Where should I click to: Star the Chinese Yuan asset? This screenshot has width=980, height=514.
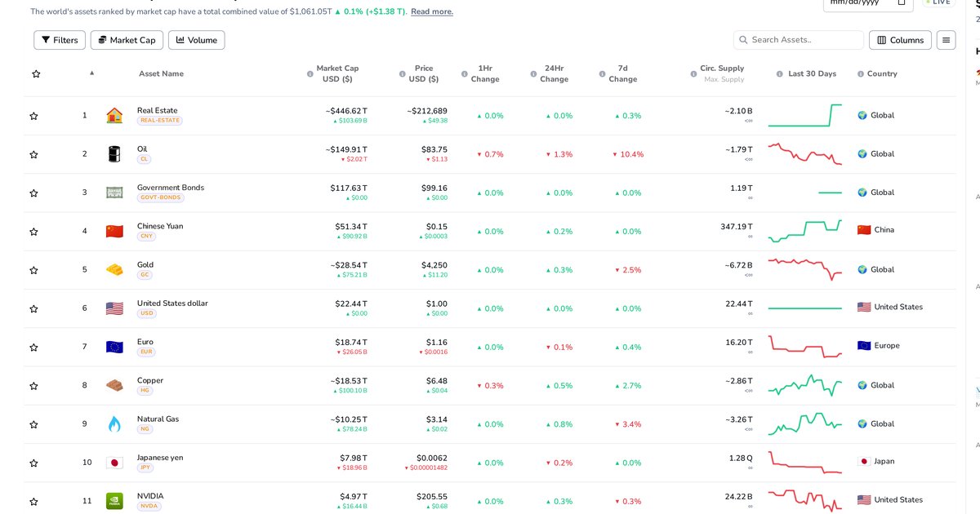[33, 232]
